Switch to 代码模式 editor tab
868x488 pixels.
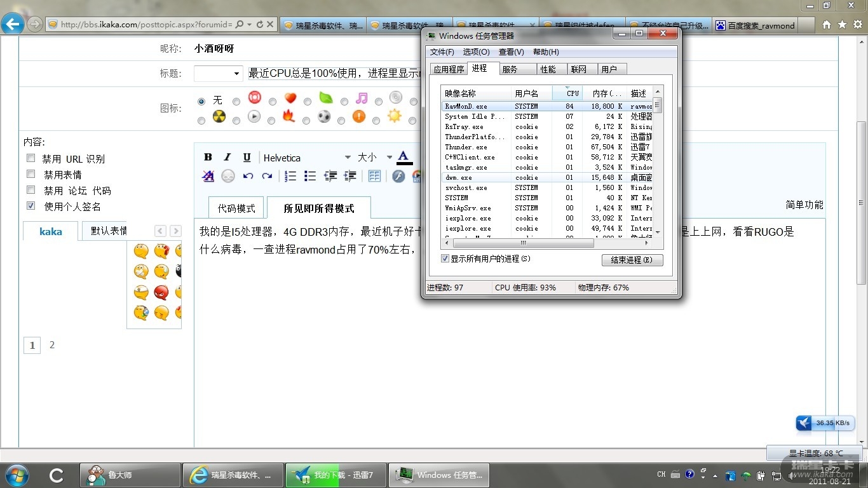click(236, 208)
